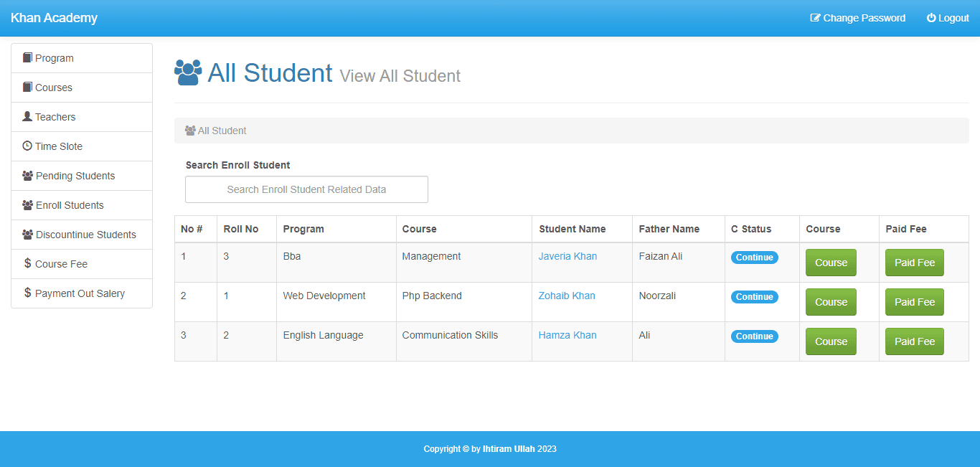Click the person icon beside Teachers
980x467 pixels.
(x=27, y=116)
